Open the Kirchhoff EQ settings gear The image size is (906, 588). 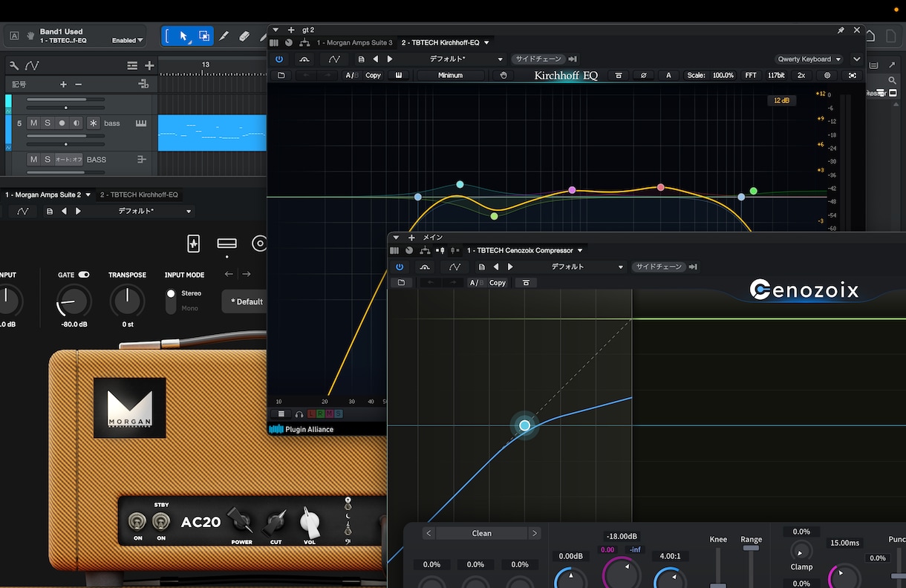tap(827, 75)
